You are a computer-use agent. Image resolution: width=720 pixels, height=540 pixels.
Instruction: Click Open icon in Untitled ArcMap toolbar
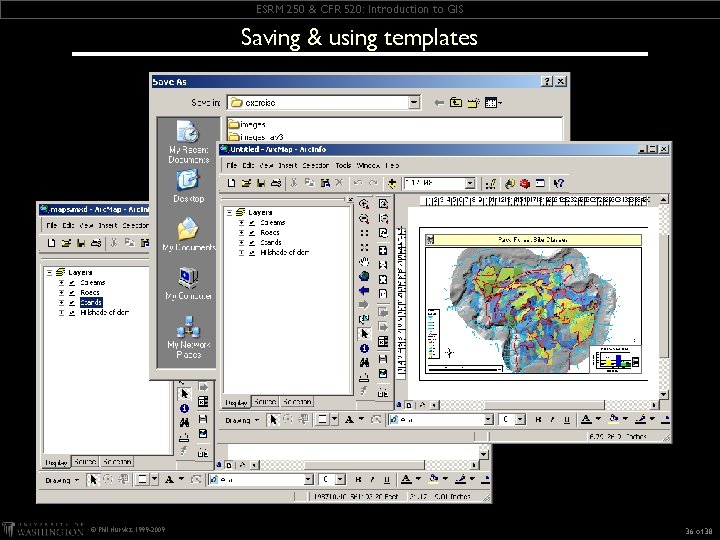click(246, 183)
